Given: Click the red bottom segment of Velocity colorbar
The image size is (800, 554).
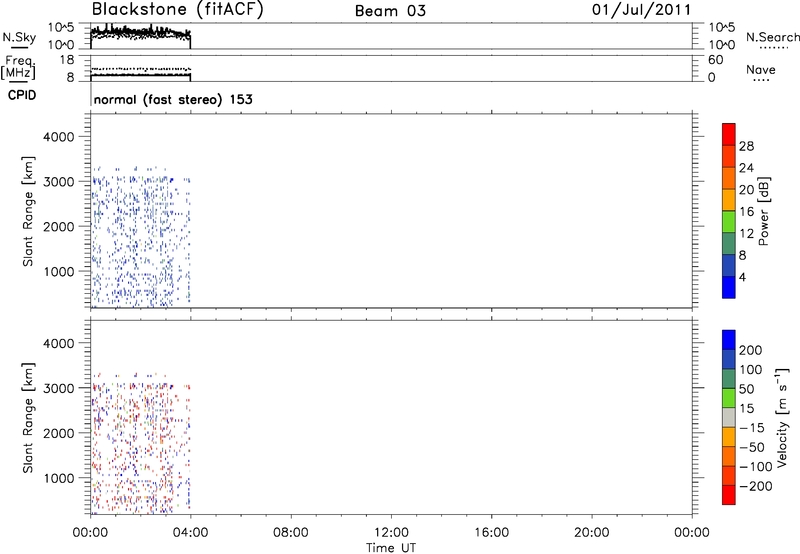Looking at the screenshot, I should (729, 495).
